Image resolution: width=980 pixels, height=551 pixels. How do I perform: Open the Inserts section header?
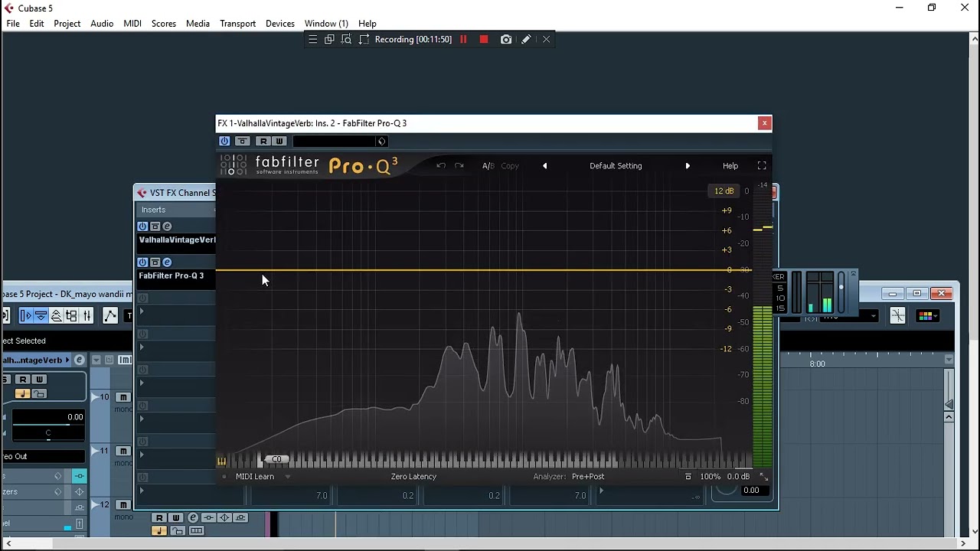click(176, 210)
